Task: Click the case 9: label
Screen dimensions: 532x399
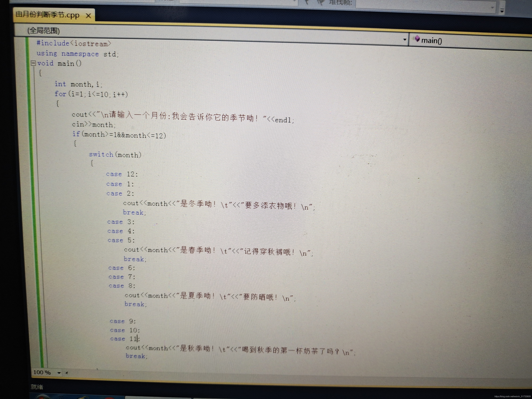Action: point(123,321)
